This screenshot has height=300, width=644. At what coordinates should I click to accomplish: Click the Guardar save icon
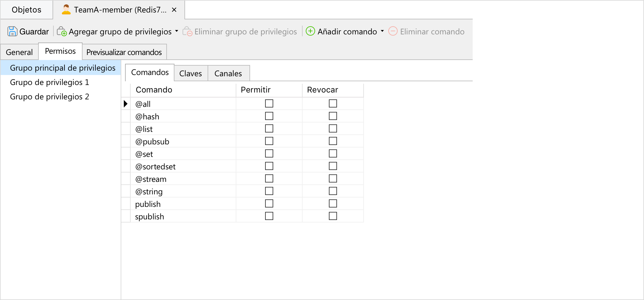tap(12, 31)
